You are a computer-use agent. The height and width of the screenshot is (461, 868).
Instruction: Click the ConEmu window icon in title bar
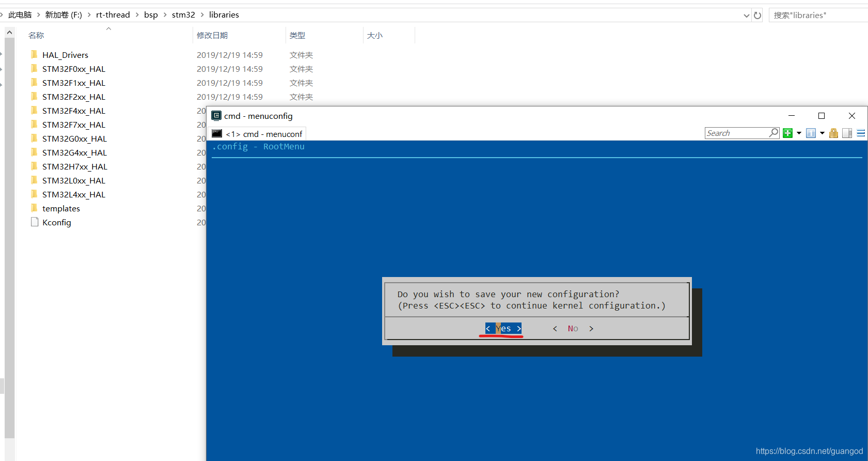pyautogui.click(x=216, y=116)
